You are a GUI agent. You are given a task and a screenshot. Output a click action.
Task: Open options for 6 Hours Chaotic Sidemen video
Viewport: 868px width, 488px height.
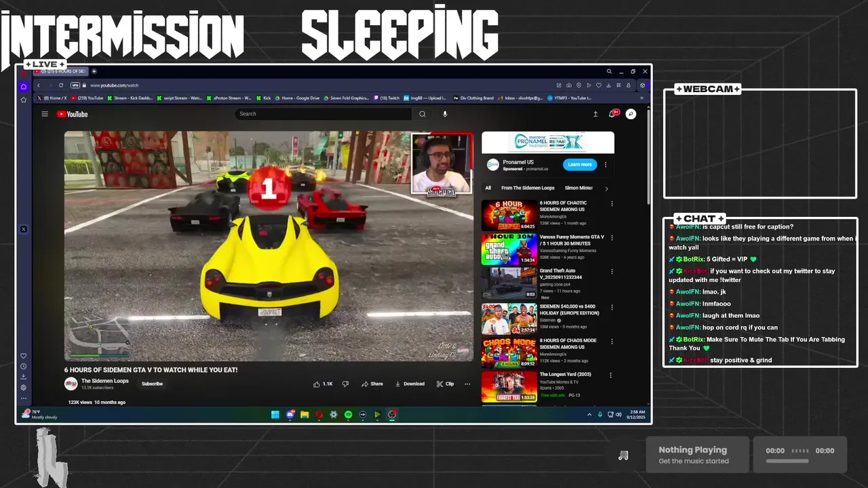pyautogui.click(x=612, y=204)
